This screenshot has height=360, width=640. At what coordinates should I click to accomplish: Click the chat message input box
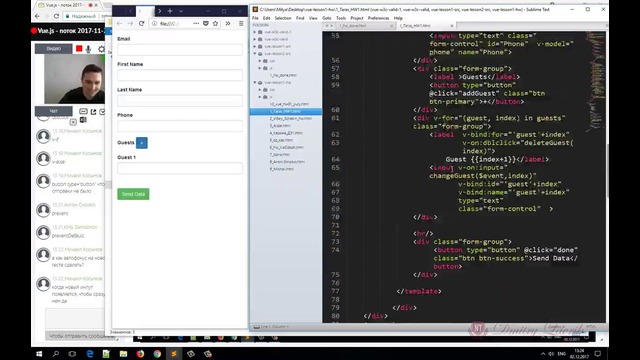(75, 318)
